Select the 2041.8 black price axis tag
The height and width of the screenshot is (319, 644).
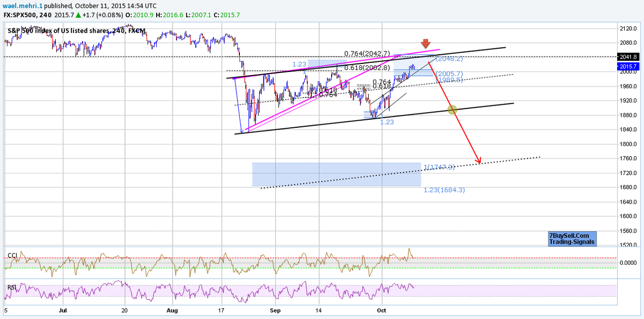(630, 56)
